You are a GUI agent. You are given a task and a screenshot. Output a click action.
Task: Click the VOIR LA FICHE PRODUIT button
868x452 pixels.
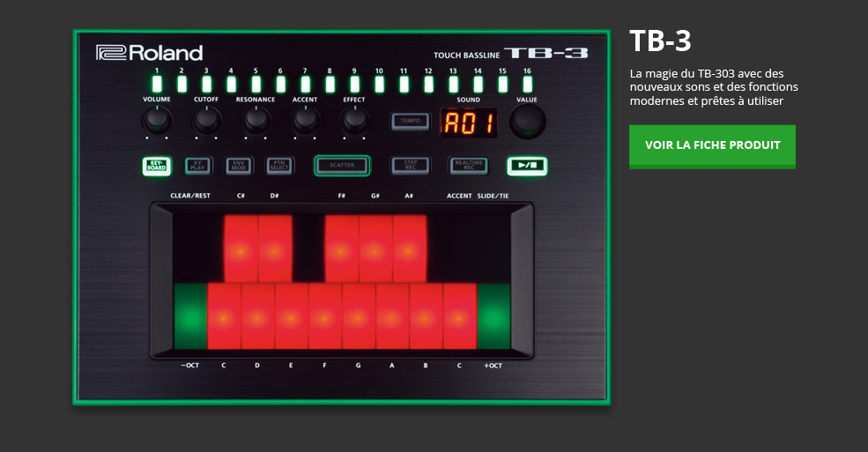point(712,146)
